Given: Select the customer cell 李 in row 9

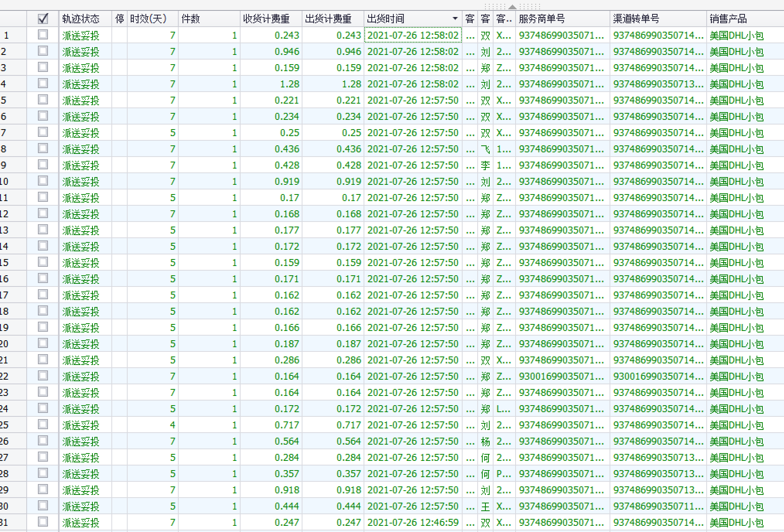Looking at the screenshot, I should click(485, 165).
